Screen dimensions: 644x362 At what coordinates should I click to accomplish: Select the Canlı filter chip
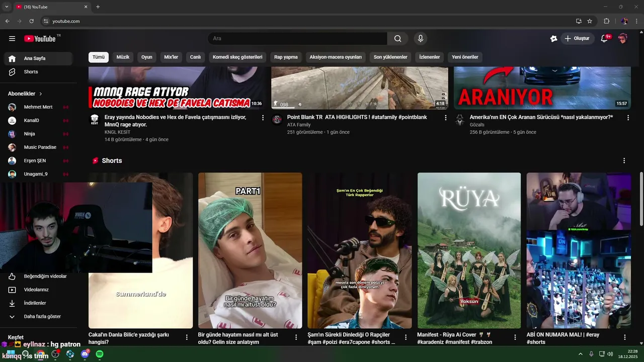click(195, 57)
